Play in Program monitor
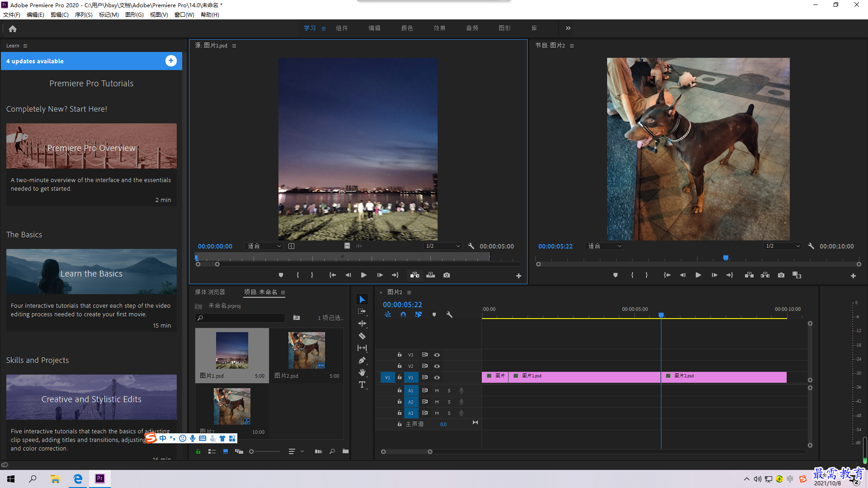Image resolution: width=868 pixels, height=488 pixels. (x=698, y=275)
